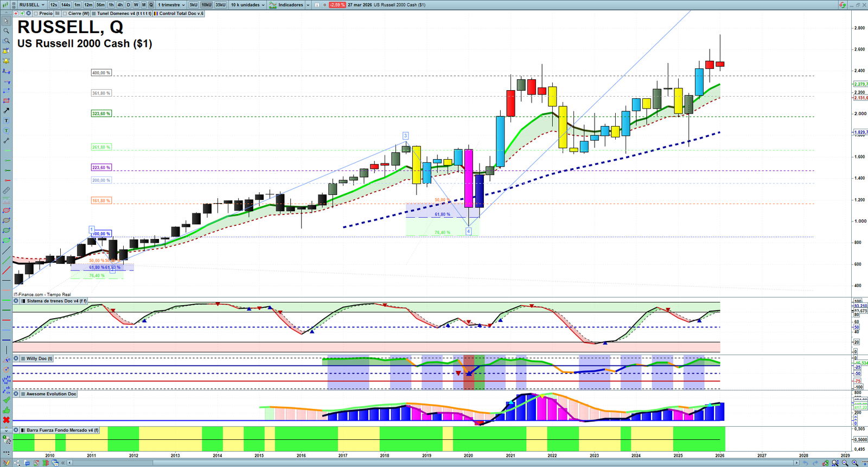Set history to 10kU units
868x467 pixels.
click(207, 5)
